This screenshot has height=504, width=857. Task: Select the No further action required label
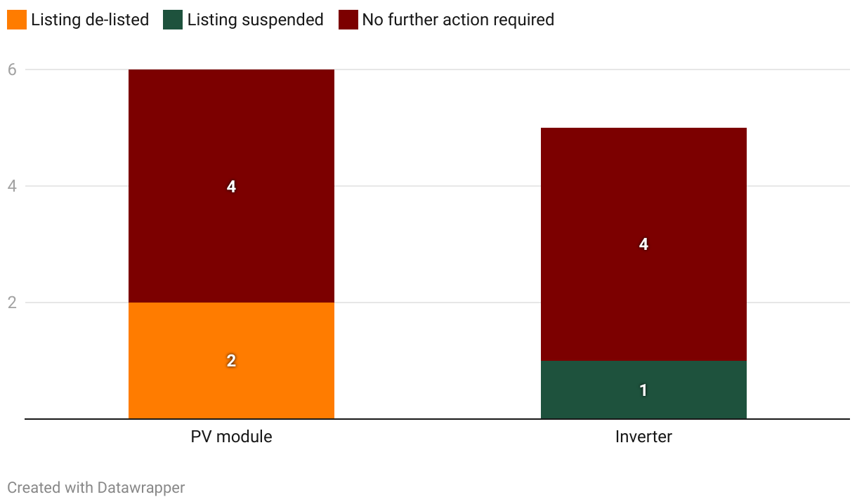[x=458, y=20]
